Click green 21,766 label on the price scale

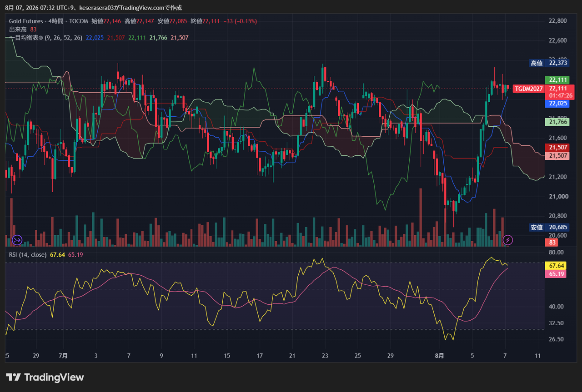click(557, 122)
